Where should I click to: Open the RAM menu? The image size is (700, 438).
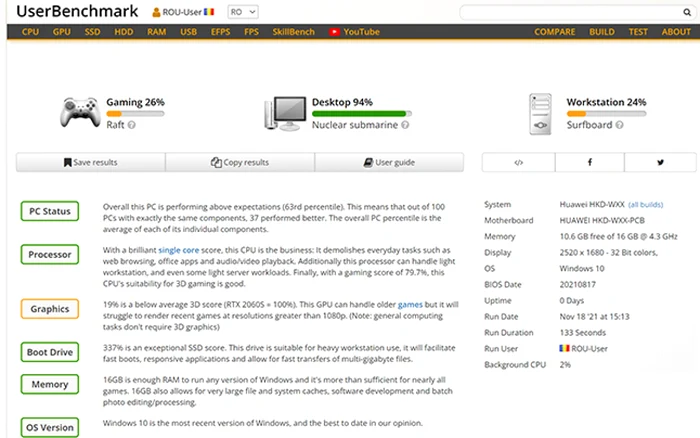[x=157, y=32]
